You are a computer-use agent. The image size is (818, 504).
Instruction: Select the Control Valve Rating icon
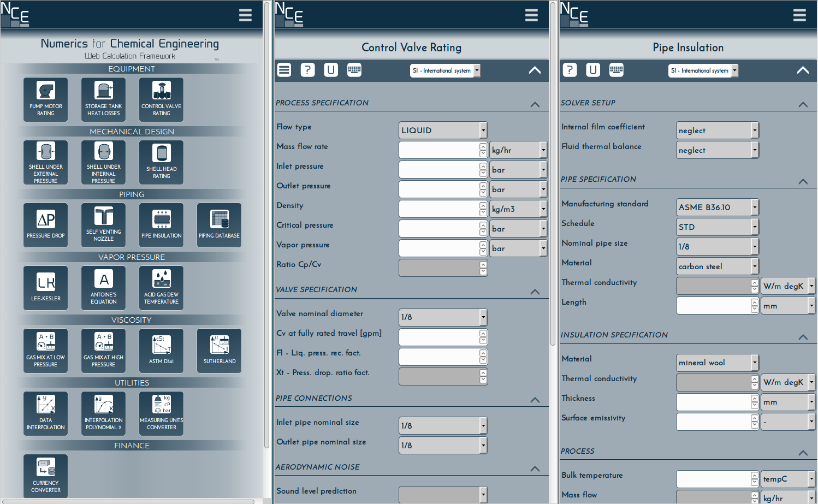161,99
